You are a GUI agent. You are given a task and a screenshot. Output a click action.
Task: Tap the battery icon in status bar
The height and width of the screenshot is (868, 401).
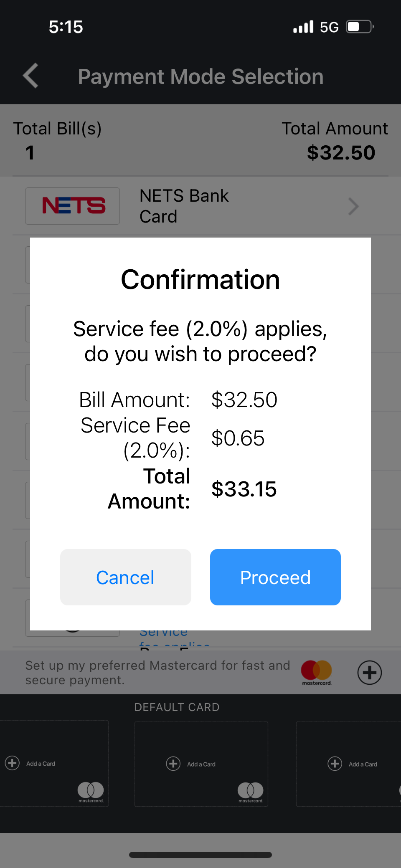click(x=359, y=27)
